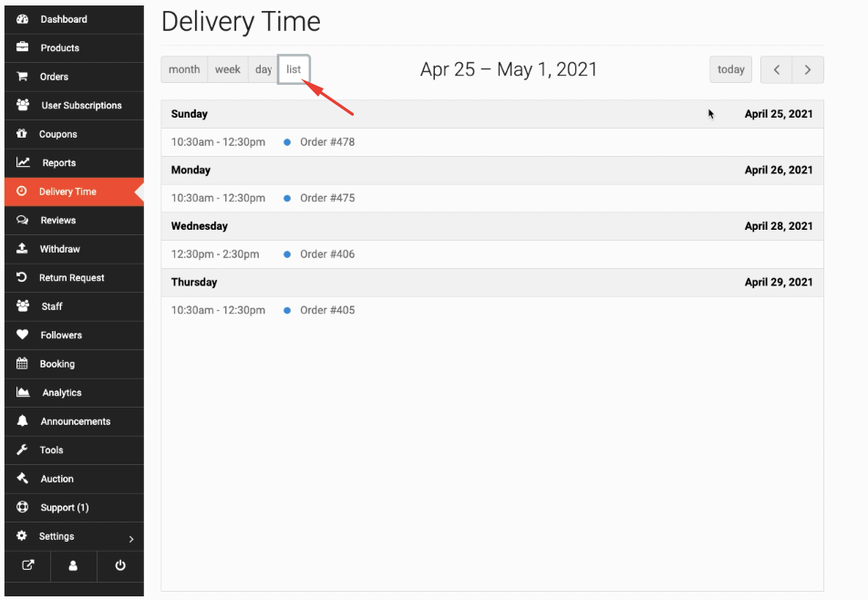868x600 pixels.
Task: Open Announcements menu item
Action: coord(74,422)
